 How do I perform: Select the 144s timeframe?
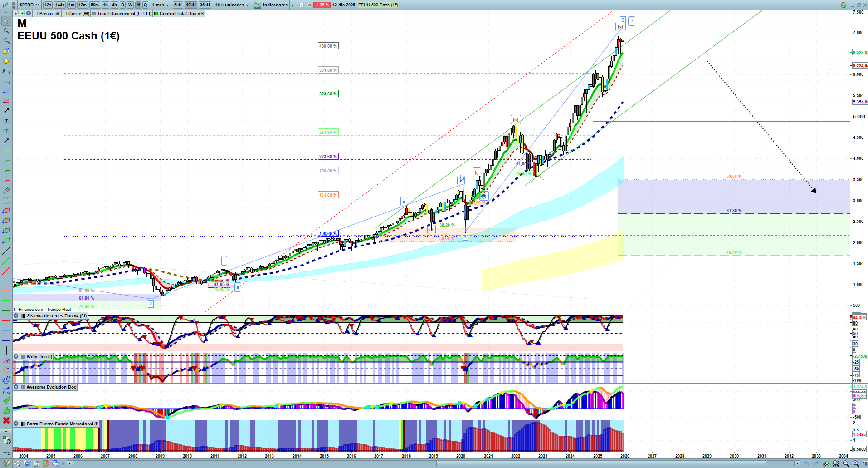(x=60, y=5)
